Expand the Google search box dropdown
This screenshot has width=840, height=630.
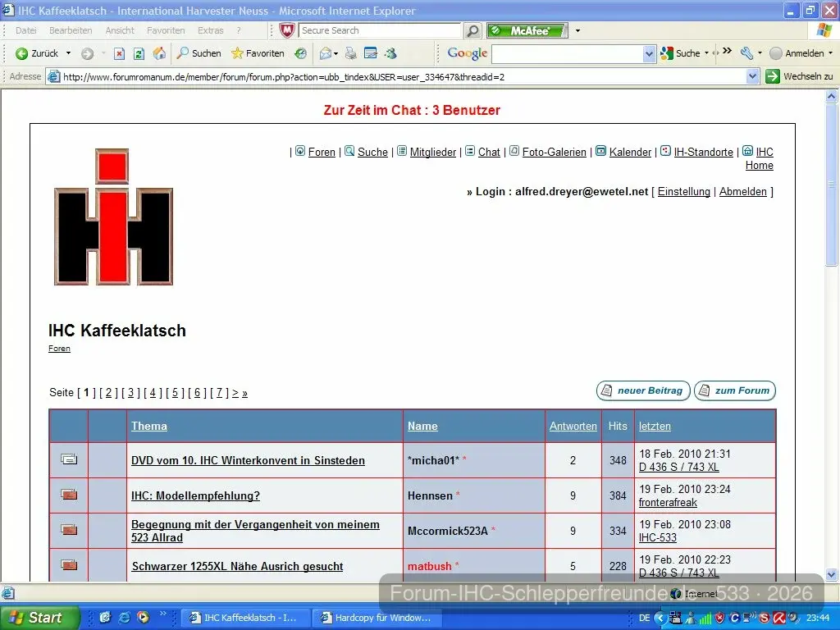pyautogui.click(x=649, y=53)
